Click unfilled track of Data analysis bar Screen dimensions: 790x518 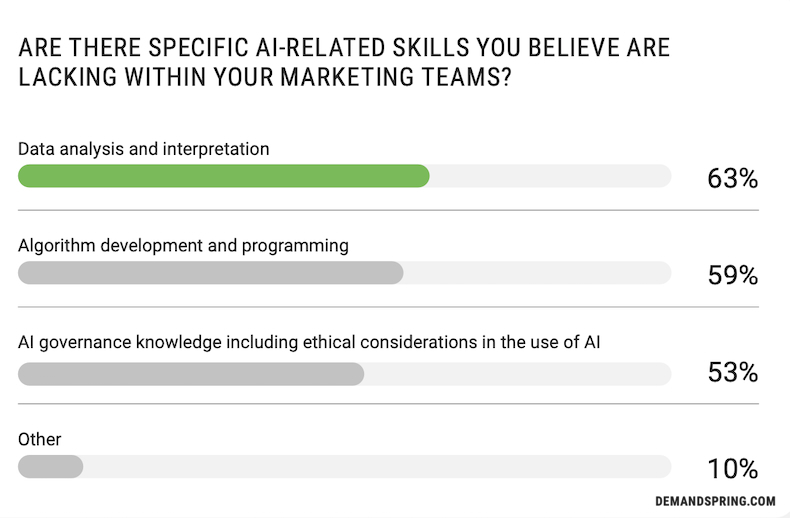click(550, 176)
